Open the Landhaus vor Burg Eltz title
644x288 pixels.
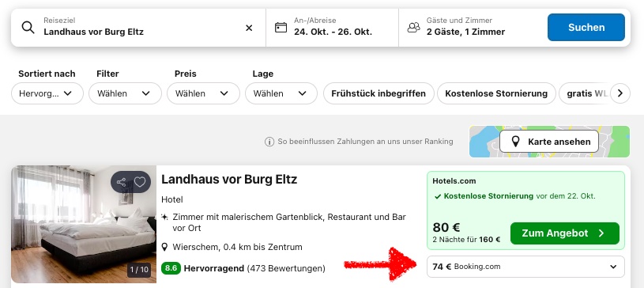[x=229, y=180]
